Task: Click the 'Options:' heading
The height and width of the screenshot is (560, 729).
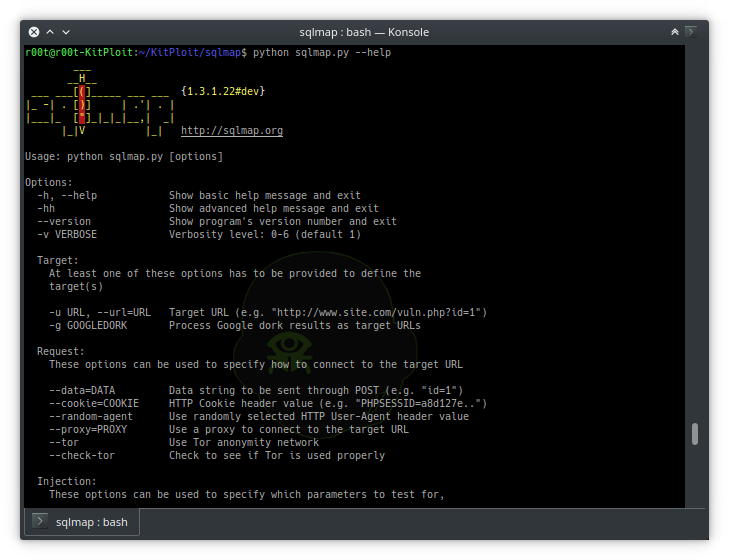Action: [49, 182]
